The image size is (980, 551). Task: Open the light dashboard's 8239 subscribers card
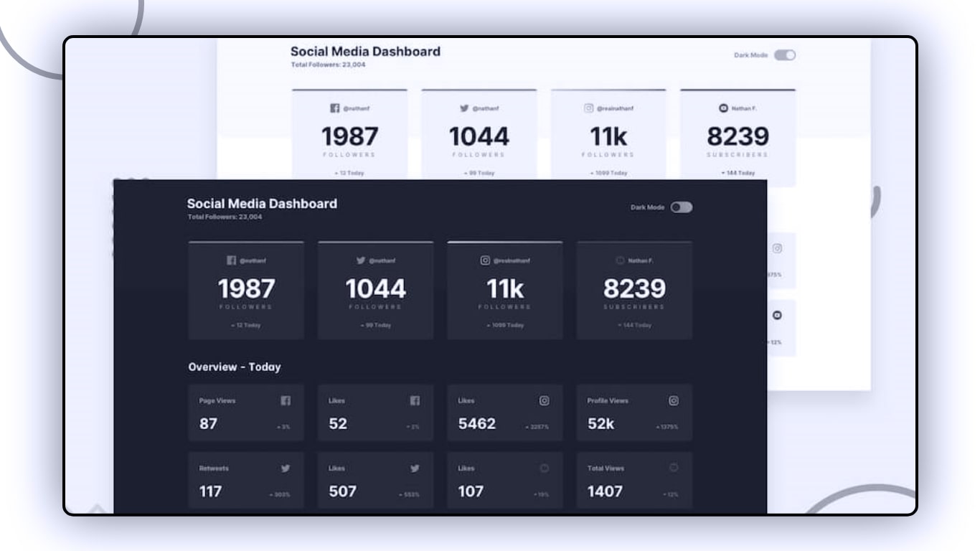click(x=738, y=138)
